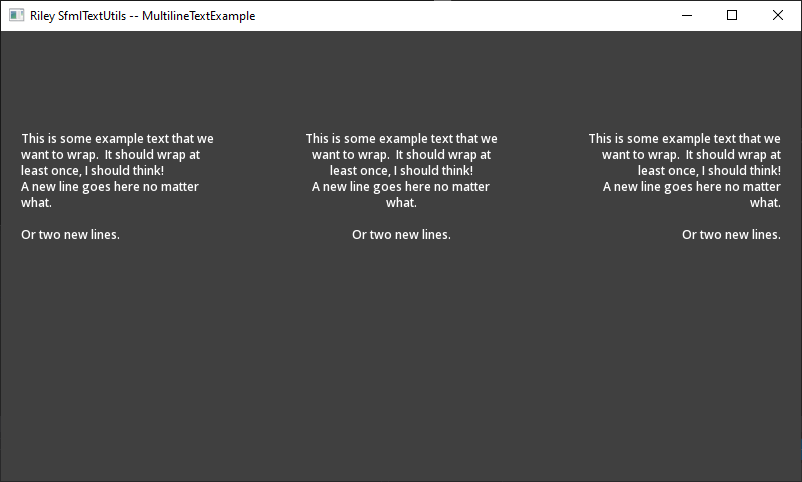This screenshot has height=482, width=802.
Task: Click the Riley SfmlTextUtils window title text
Action: 142,16
